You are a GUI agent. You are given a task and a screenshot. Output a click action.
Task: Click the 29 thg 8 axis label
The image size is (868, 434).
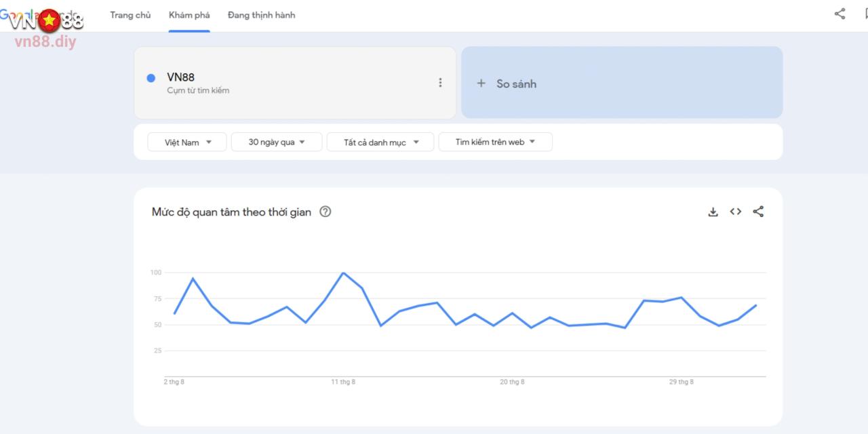pos(682,382)
